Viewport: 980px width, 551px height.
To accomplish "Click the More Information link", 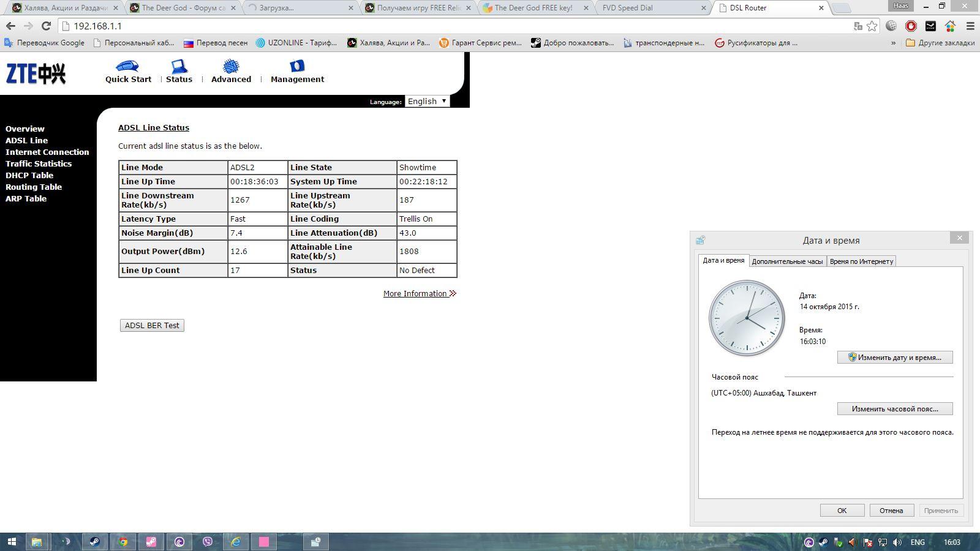I will pyautogui.click(x=420, y=293).
